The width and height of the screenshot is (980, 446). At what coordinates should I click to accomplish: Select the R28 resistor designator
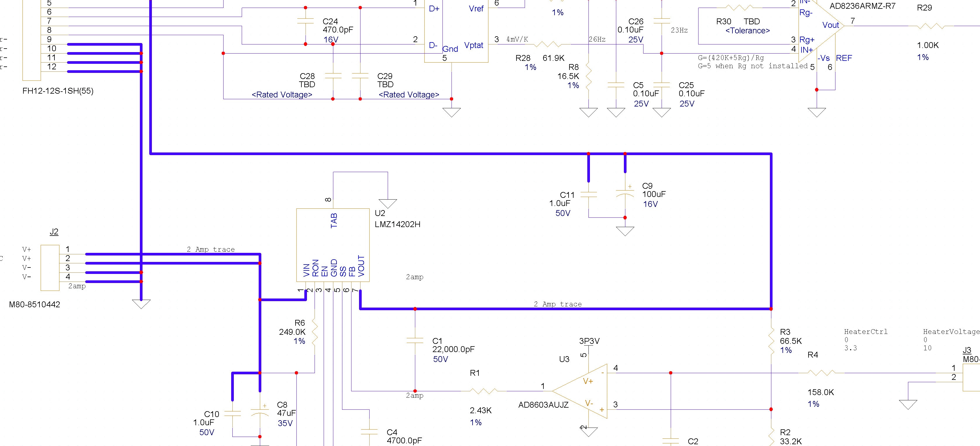[x=523, y=58]
